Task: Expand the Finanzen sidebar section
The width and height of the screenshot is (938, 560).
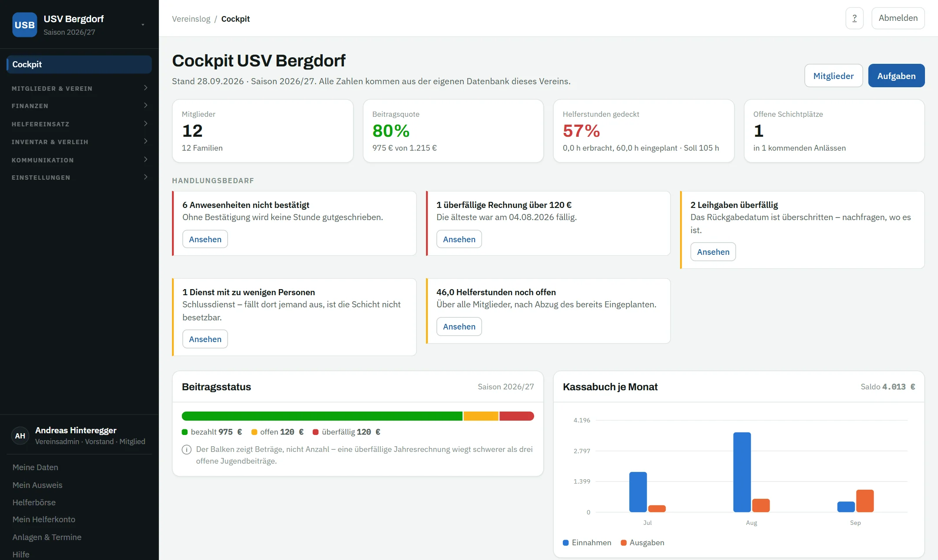Action: 79,106
